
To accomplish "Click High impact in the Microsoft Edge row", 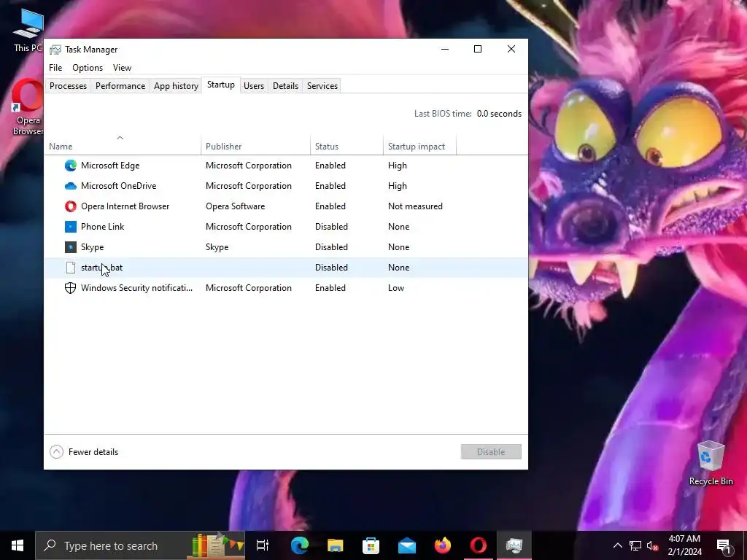I will [398, 166].
